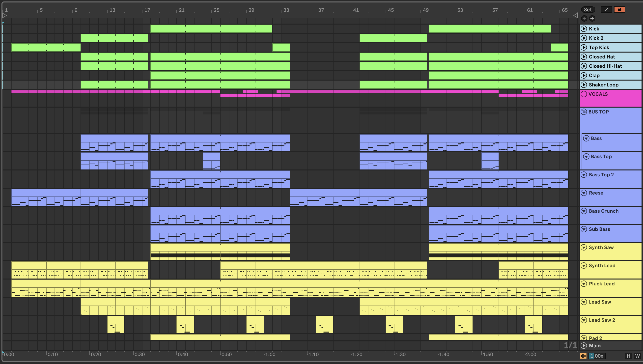643x364 pixels.
Task: Click the Main track unfold icon
Action: point(584,346)
